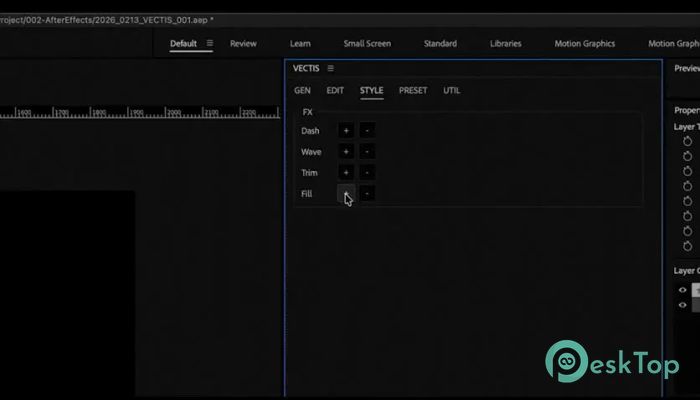Screen dimensions: 700x400
Task: Click the FX group heading
Action: 308,112
